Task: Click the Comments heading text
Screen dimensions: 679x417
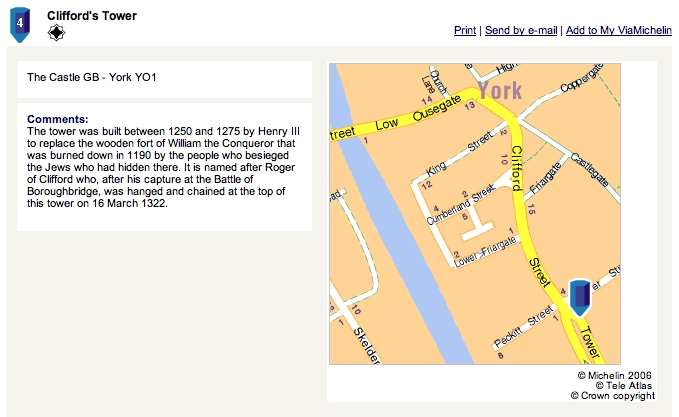Action: pyautogui.click(x=58, y=119)
